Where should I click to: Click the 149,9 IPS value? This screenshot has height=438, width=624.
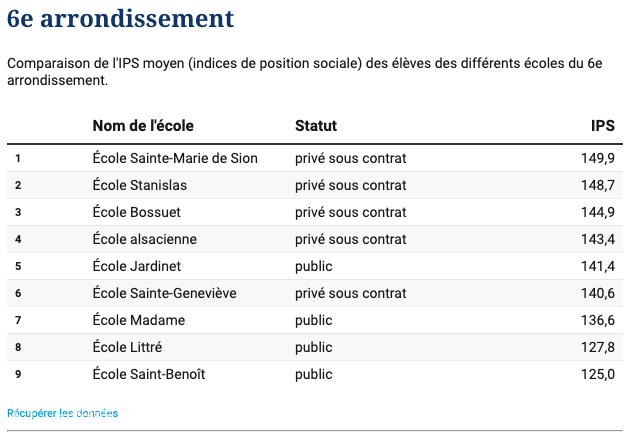click(x=598, y=158)
